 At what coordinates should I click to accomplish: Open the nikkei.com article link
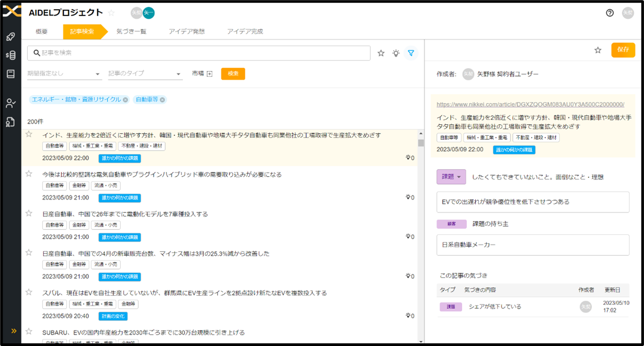[530, 105]
